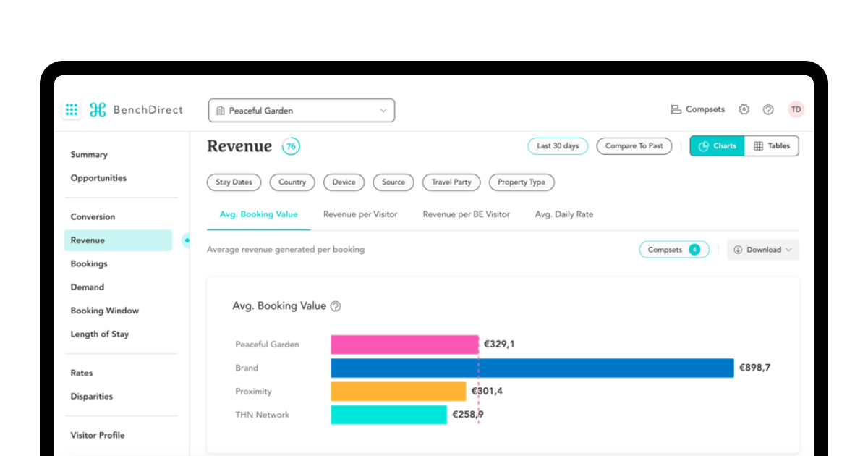Switch to Charts view
868x456 pixels.
717,146
